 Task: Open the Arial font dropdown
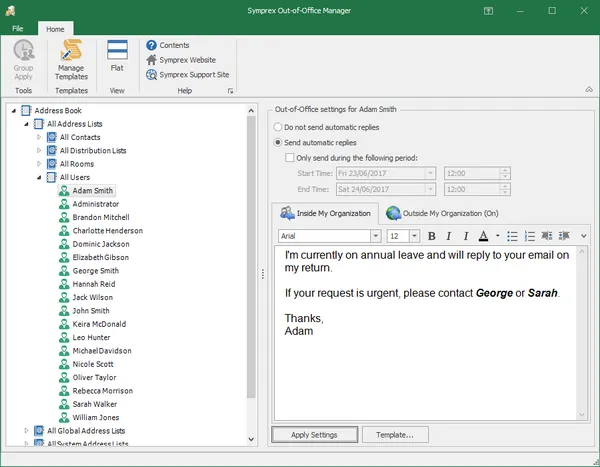376,236
